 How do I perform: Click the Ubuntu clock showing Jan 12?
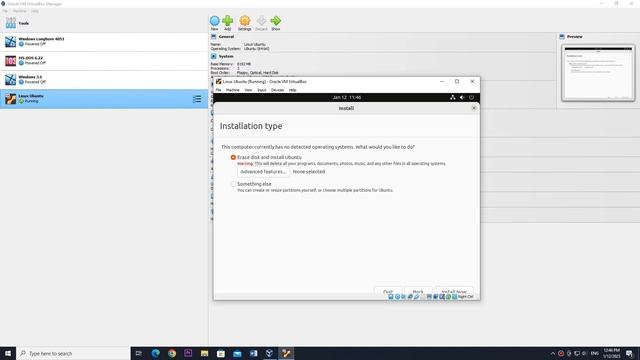tap(347, 98)
